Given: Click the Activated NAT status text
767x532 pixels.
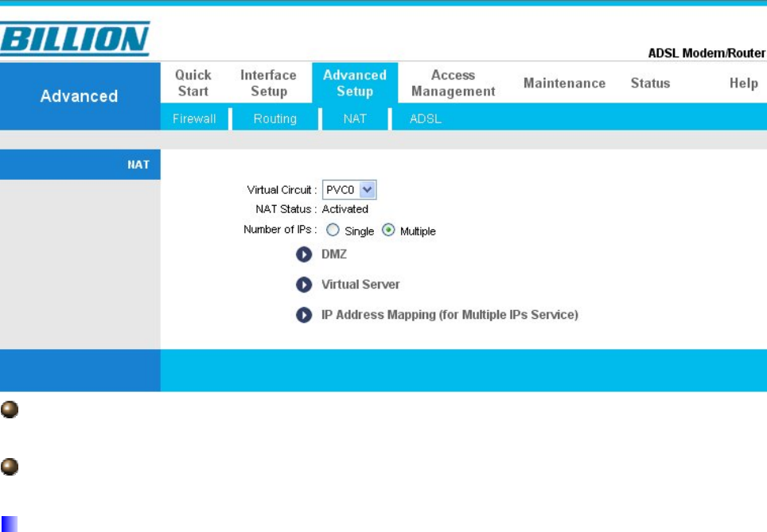Looking at the screenshot, I should tap(345, 209).
